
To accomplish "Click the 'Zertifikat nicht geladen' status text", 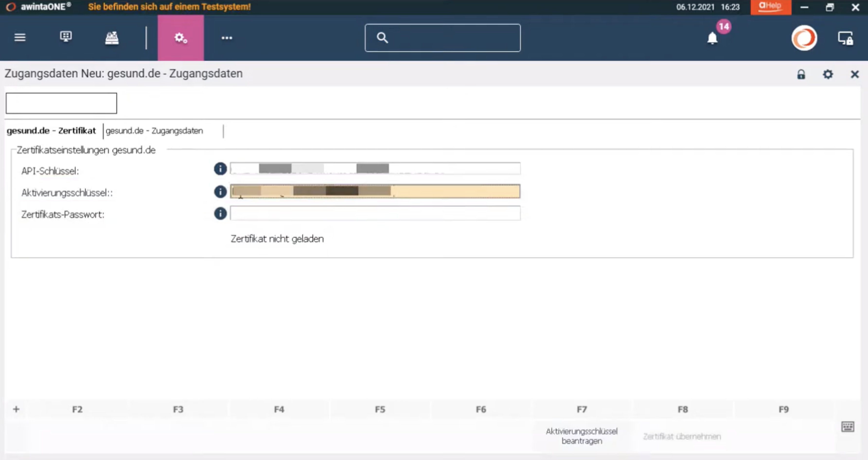I will (x=277, y=239).
